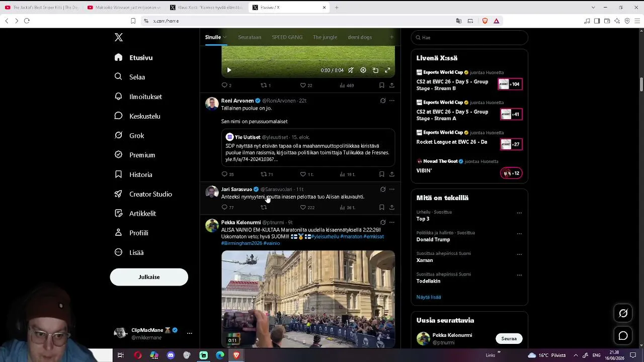Open Keskustelu messages page
Image resolution: width=644 pixels, height=362 pixels.
pos(137,116)
